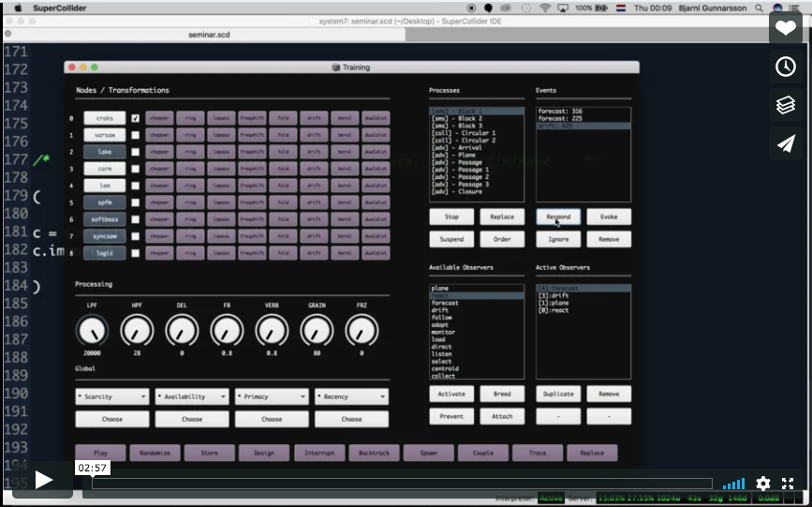Enable the lake node checkbox

click(x=135, y=152)
